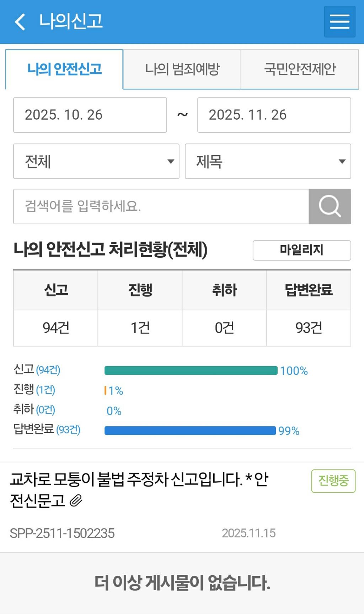Viewport: 364px width, 615px height.
Task: Tap the back arrow icon
Action: [x=20, y=22]
